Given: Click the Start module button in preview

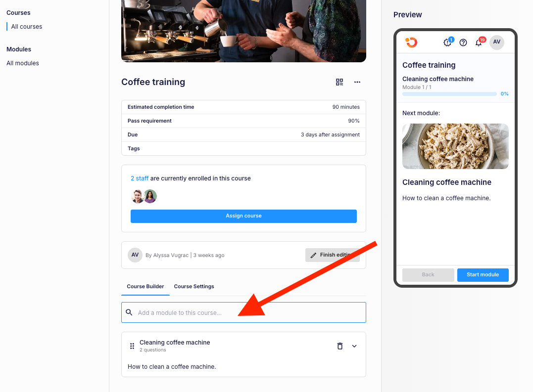Looking at the screenshot, I should [x=483, y=274].
